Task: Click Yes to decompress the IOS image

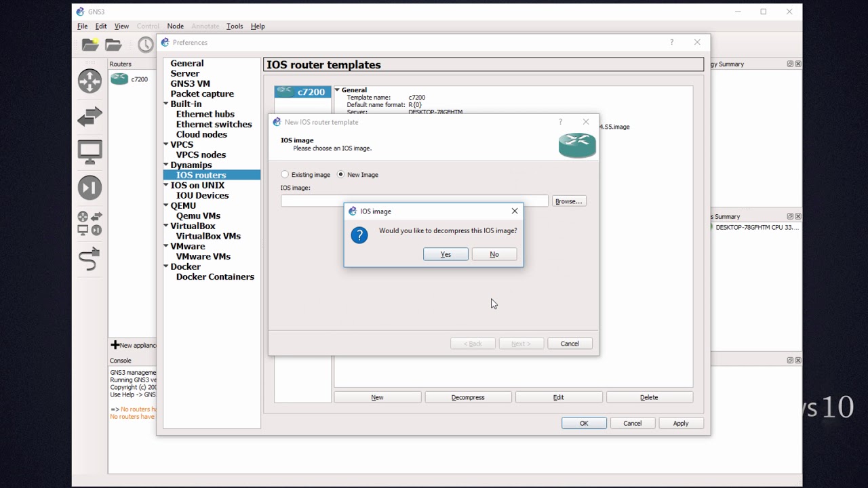Action: 446,254
